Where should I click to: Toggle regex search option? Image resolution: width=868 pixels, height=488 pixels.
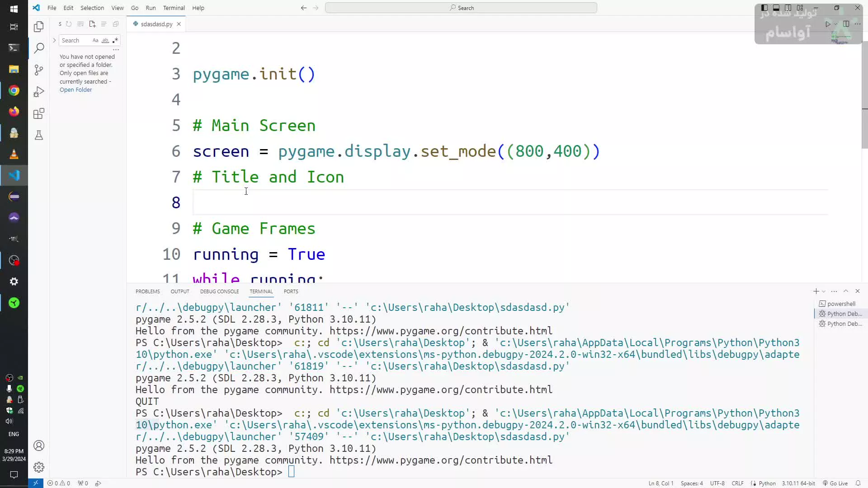pyautogui.click(x=115, y=40)
